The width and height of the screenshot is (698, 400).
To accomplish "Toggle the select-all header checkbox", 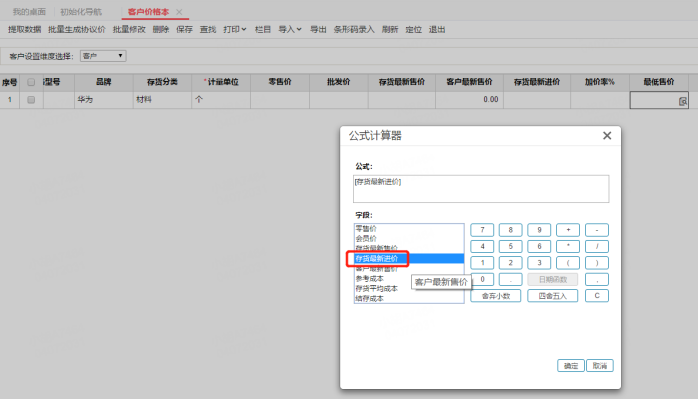I will [31, 82].
